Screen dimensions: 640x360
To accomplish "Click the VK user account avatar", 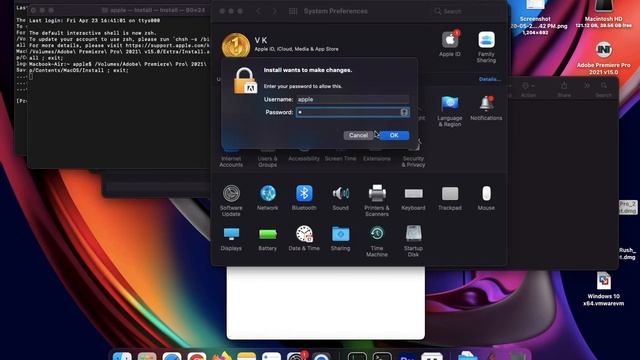I will (x=236, y=46).
